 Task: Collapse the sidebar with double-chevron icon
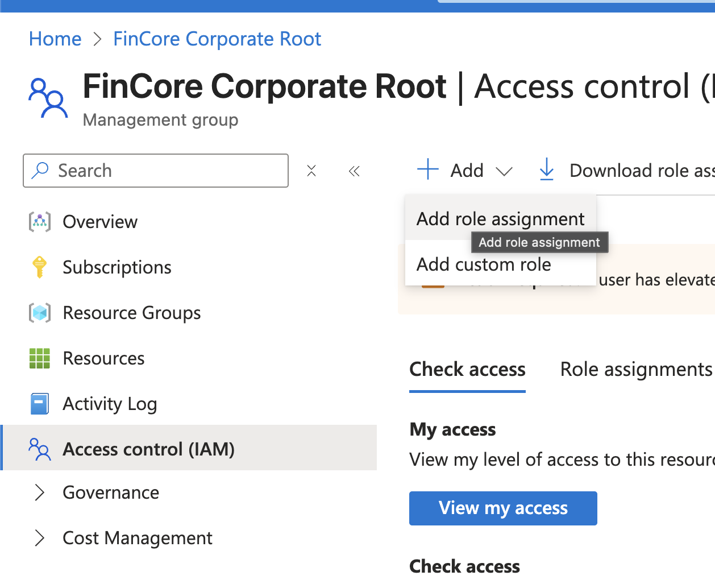pos(354,171)
